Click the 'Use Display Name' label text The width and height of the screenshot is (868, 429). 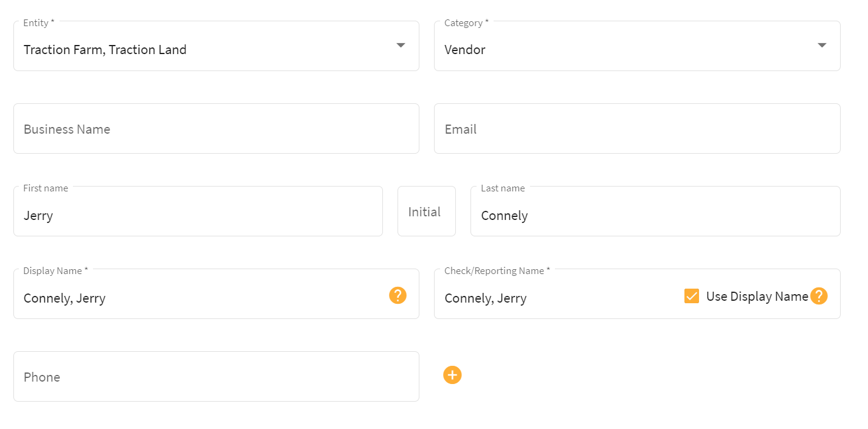pos(757,297)
